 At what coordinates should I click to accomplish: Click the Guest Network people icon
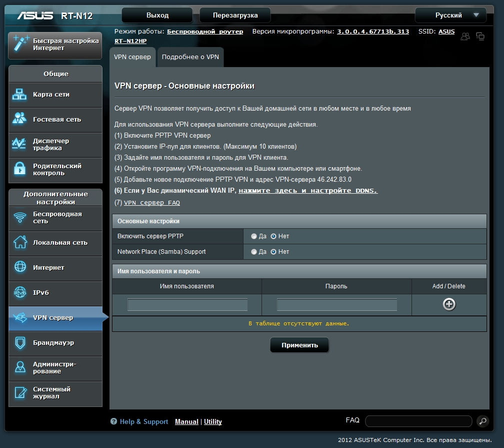[x=19, y=118]
